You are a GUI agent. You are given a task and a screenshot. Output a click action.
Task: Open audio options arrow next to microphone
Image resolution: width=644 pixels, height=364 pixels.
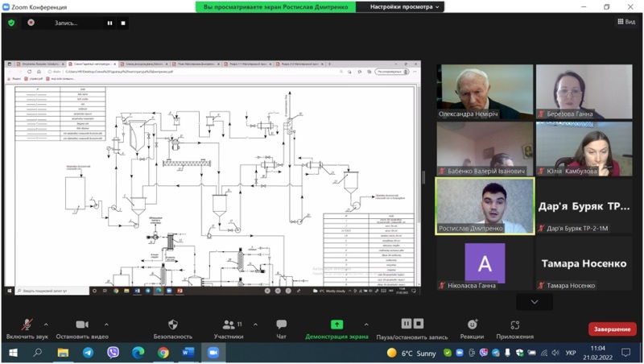[46, 325]
